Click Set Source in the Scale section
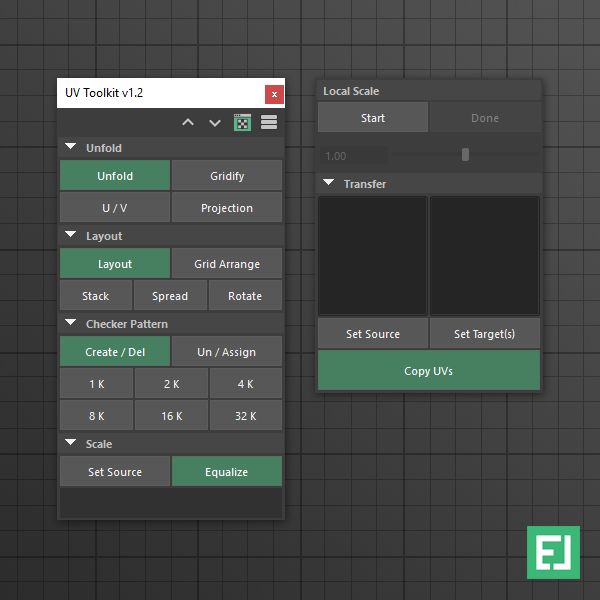Viewport: 600px width, 600px height. [115, 471]
